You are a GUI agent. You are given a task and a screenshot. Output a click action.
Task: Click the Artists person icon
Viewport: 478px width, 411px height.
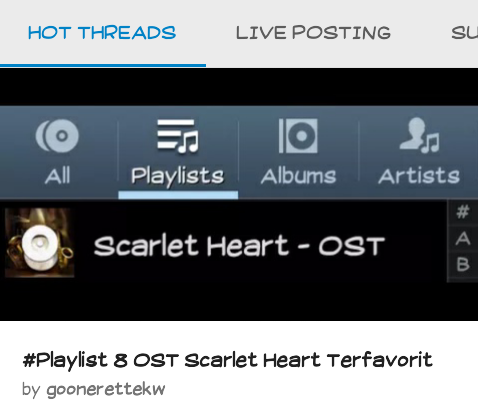(419, 135)
